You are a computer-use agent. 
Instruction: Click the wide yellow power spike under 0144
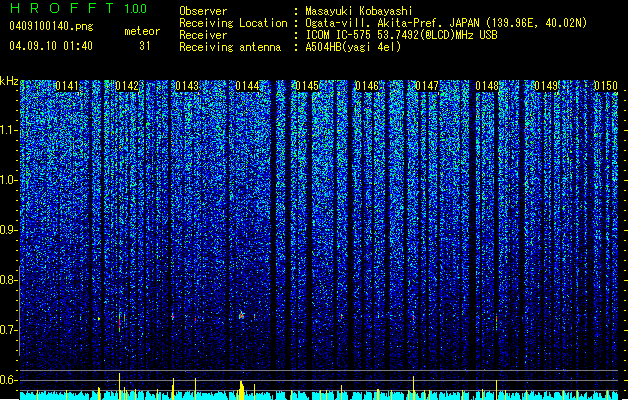pos(241,390)
